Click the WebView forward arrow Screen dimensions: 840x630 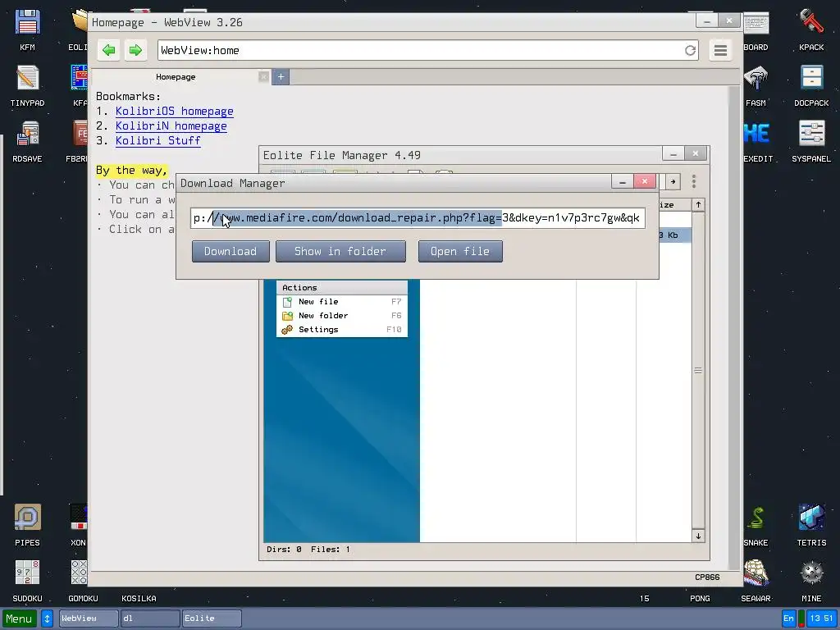(135, 50)
